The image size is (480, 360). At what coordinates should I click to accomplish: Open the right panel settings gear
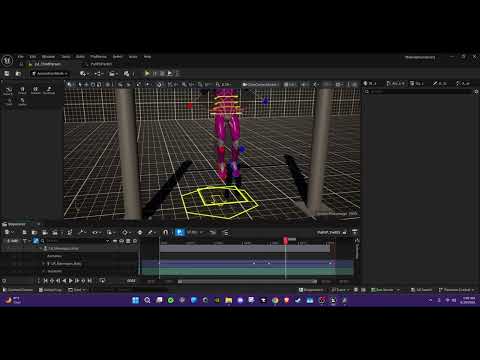[x=476, y=92]
